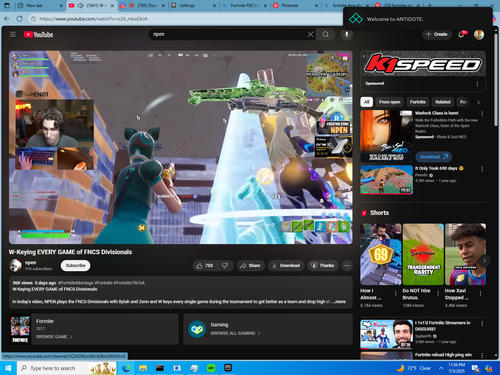Clear the search text with the X
The image size is (500, 375).
coord(310,34)
